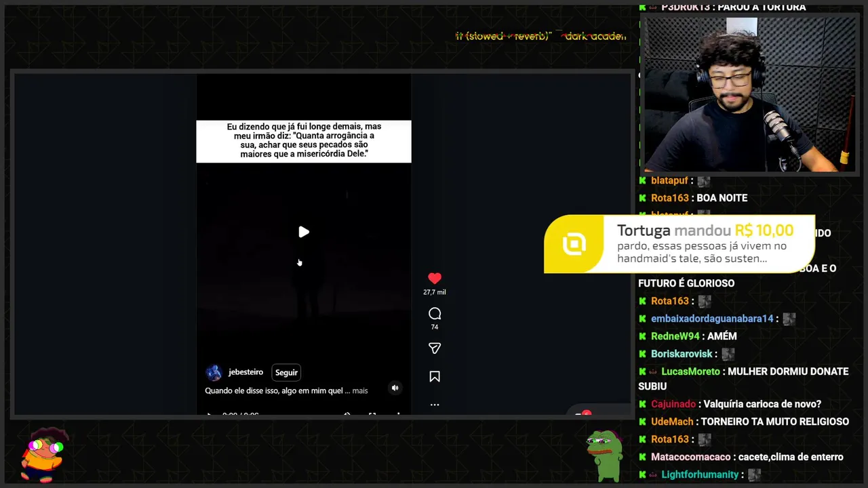Toggle reel sound with speaker button
The width and height of the screenshot is (868, 488).
coord(395,388)
